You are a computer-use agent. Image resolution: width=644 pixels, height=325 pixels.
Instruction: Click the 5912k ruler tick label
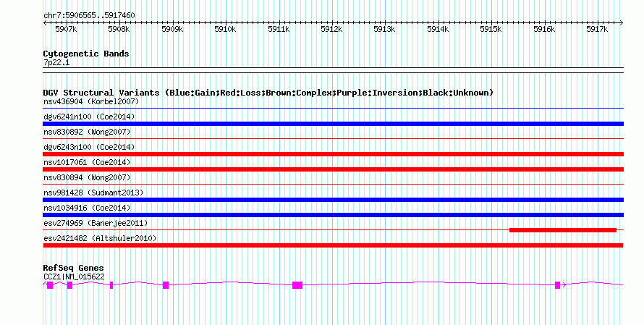pyautogui.click(x=331, y=29)
